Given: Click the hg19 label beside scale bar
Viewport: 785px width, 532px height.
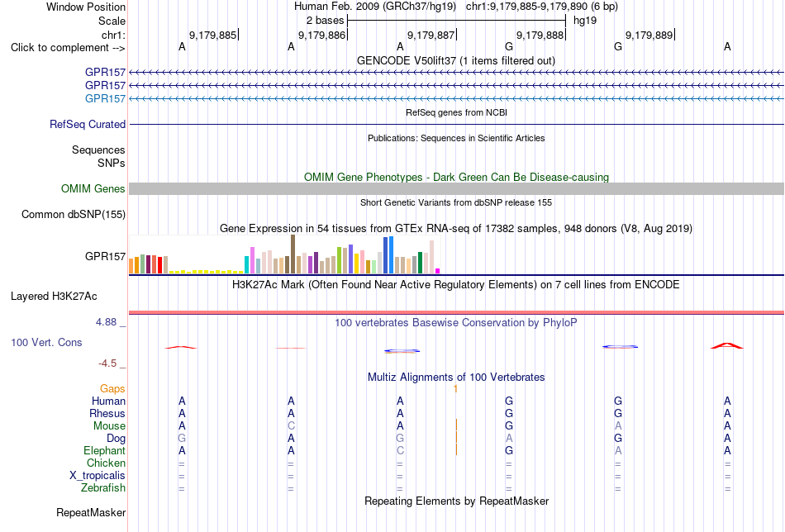Looking at the screenshot, I should 585,21.
